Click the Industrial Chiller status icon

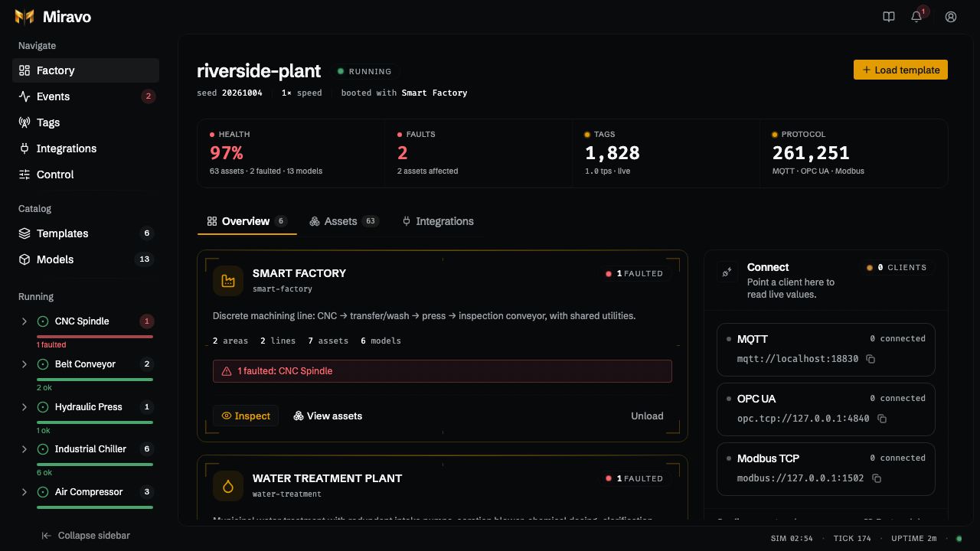click(43, 449)
